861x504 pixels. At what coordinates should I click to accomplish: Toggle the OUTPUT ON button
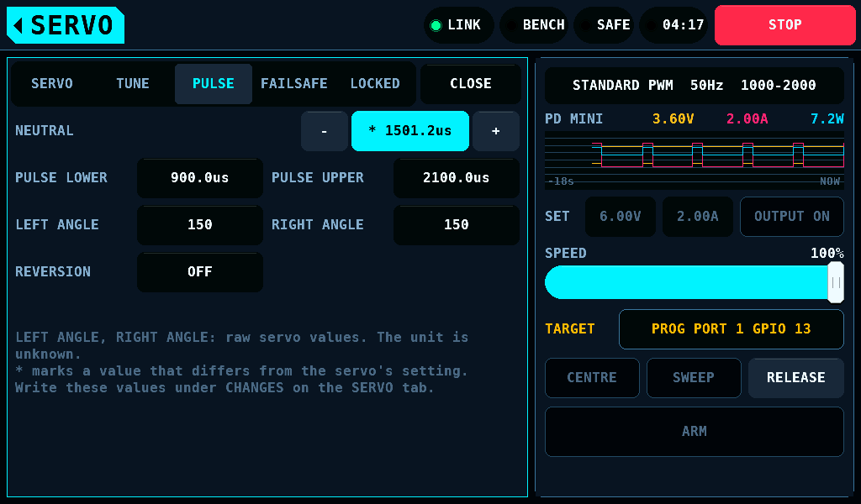click(x=792, y=217)
